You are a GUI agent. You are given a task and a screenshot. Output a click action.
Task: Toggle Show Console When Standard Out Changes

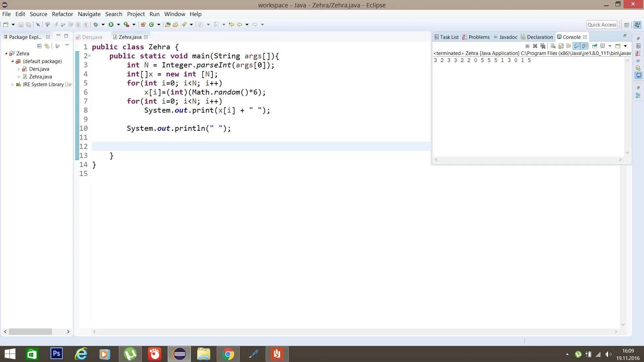[x=576, y=46]
